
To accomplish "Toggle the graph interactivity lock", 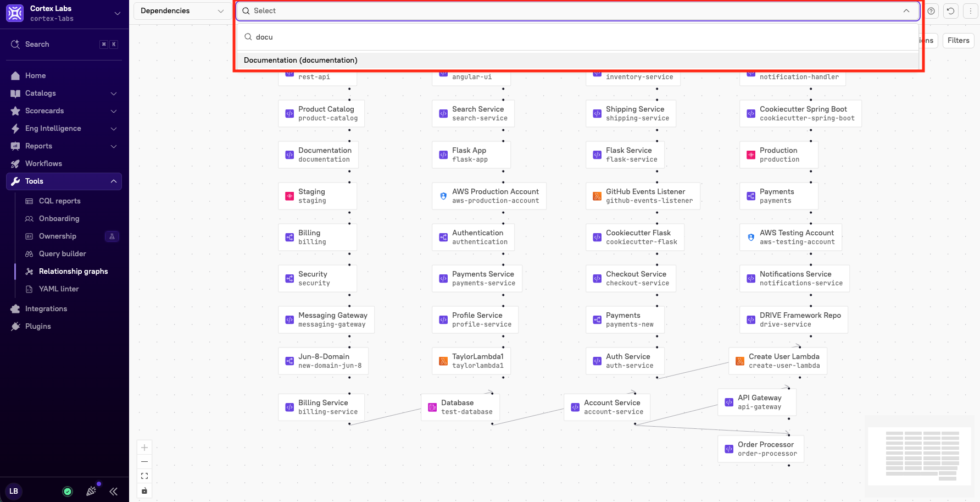I will (144, 490).
